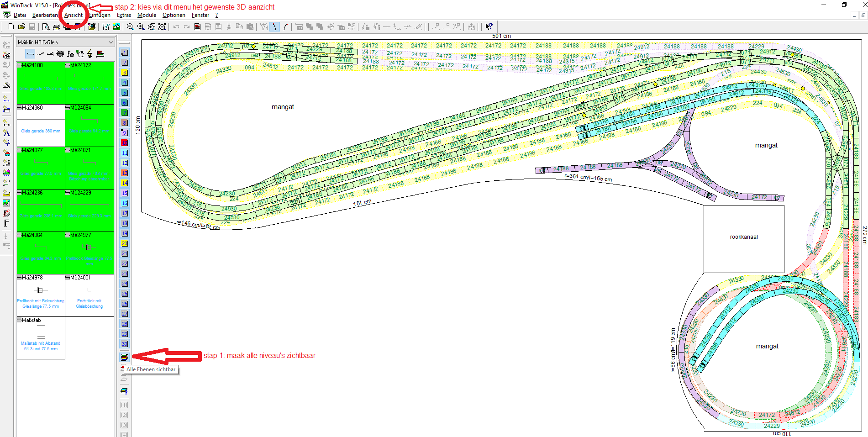
Task: Select the Maßstab tile
Action: pyautogui.click(x=41, y=337)
